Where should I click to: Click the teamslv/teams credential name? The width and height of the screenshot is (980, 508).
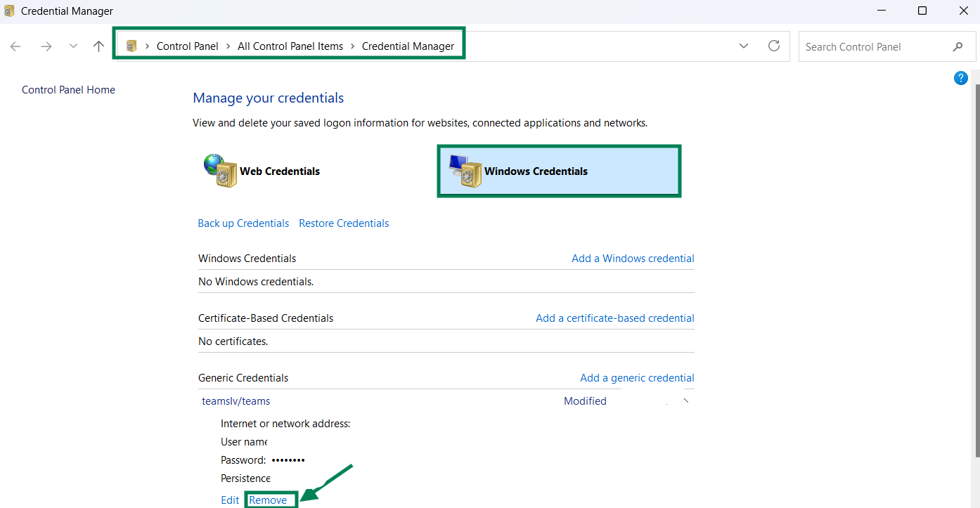tap(236, 401)
